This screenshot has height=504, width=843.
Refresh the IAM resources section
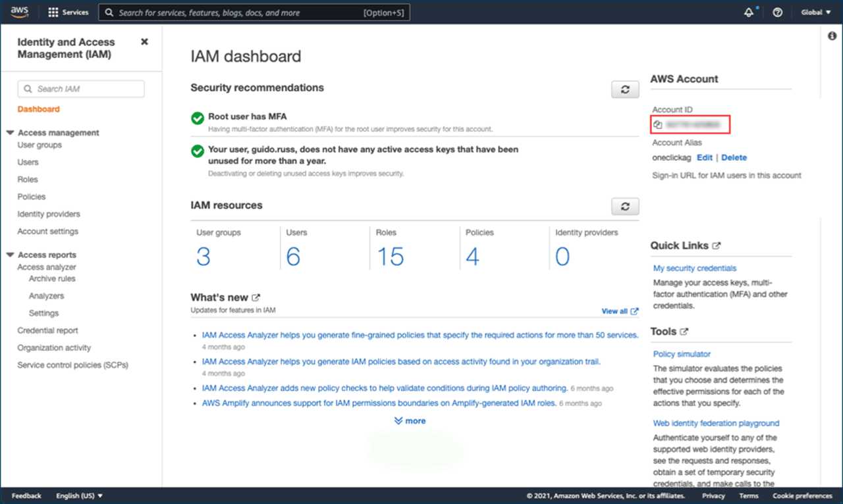click(625, 207)
